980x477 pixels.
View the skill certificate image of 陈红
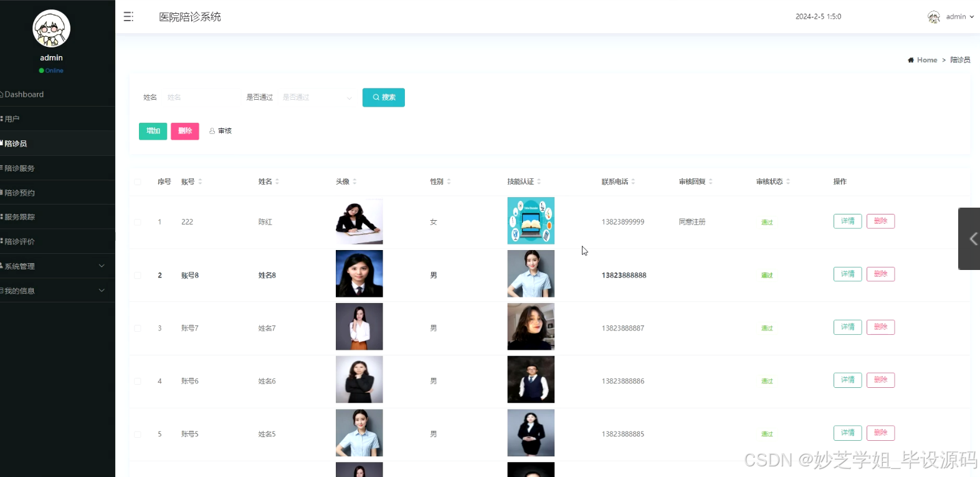tap(531, 221)
